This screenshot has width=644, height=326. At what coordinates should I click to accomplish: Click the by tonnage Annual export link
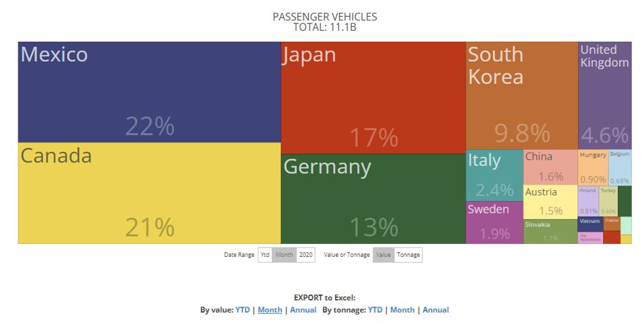tap(435, 310)
